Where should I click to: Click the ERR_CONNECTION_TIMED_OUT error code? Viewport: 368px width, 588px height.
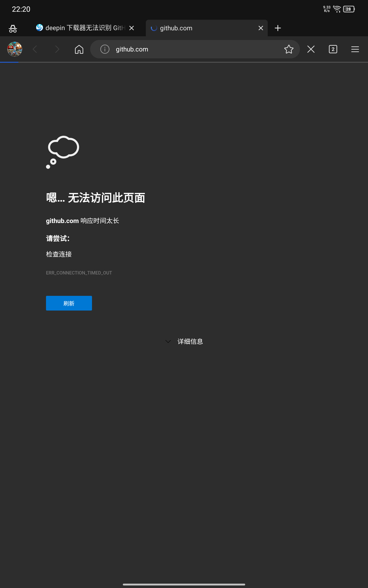79,273
